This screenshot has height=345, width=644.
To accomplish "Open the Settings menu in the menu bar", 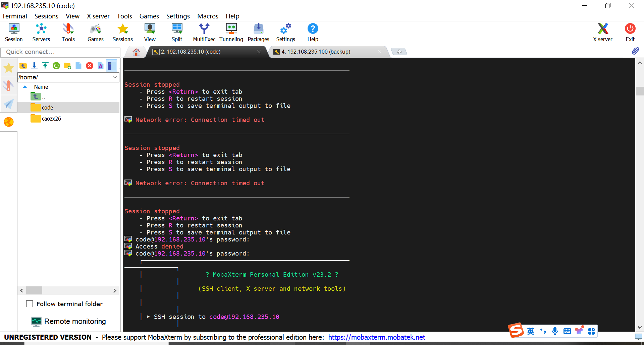I will pos(178,16).
